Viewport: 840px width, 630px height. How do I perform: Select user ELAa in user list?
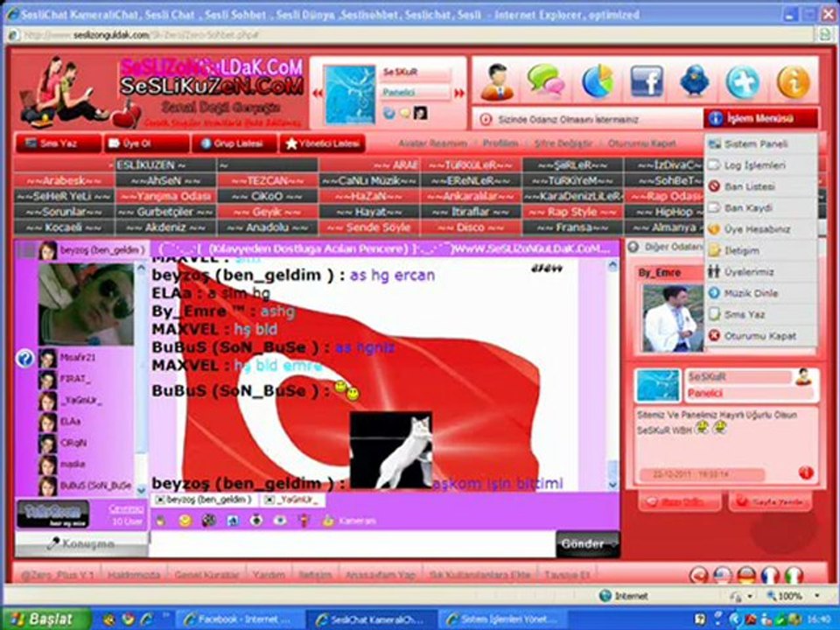[70, 422]
